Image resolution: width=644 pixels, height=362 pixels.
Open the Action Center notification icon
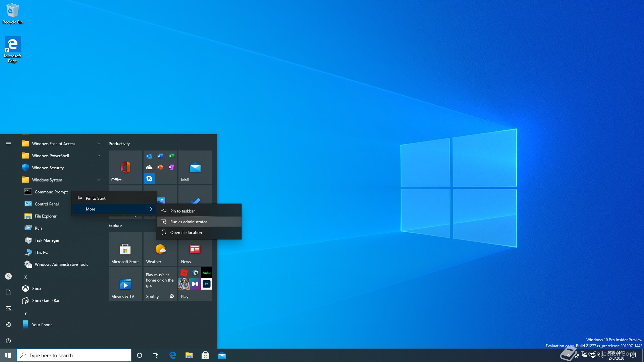pyautogui.click(x=633, y=355)
